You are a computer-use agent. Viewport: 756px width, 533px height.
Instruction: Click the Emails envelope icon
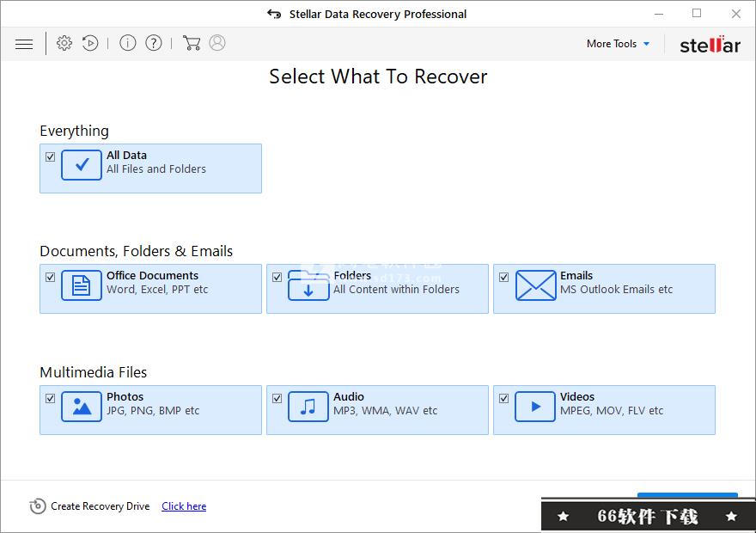coord(536,285)
